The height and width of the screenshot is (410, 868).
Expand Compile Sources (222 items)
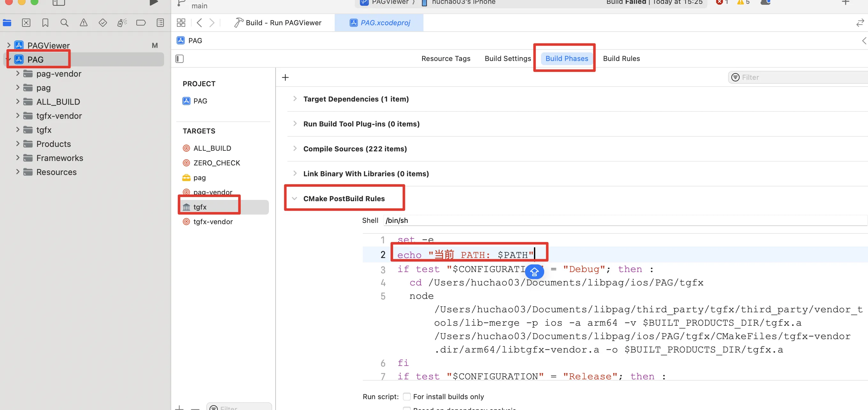[295, 148]
